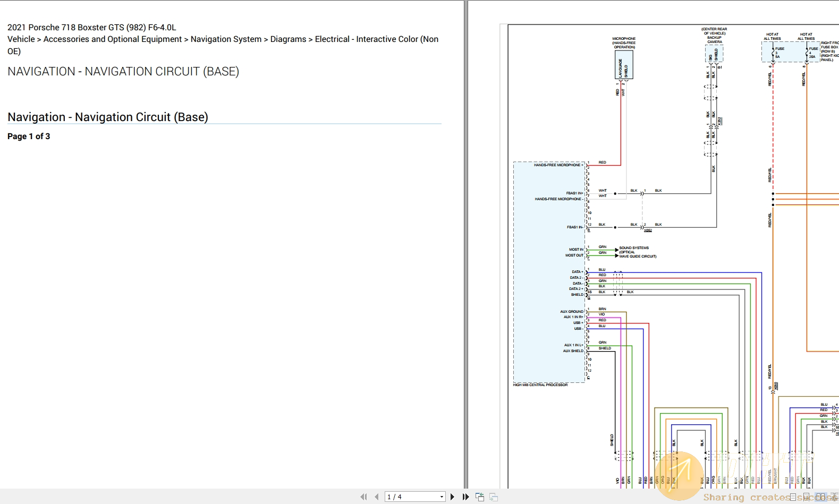
Task: Go to the first page
Action: [x=363, y=497]
